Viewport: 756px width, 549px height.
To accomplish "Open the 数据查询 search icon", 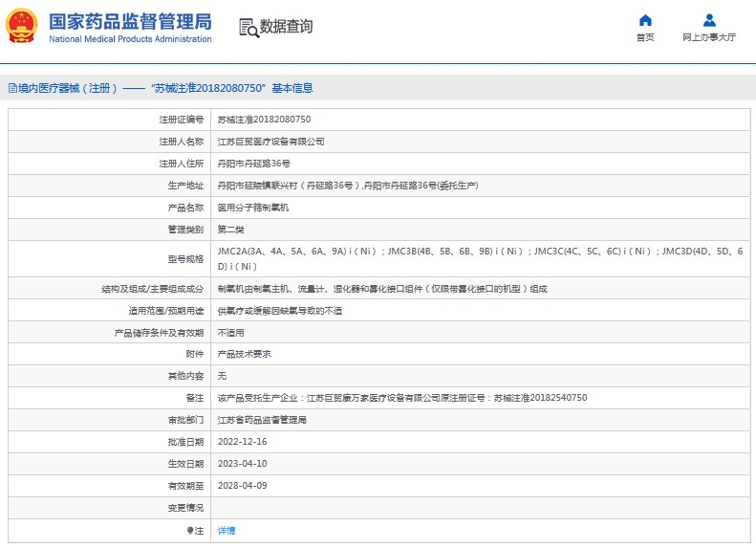I will (x=248, y=28).
